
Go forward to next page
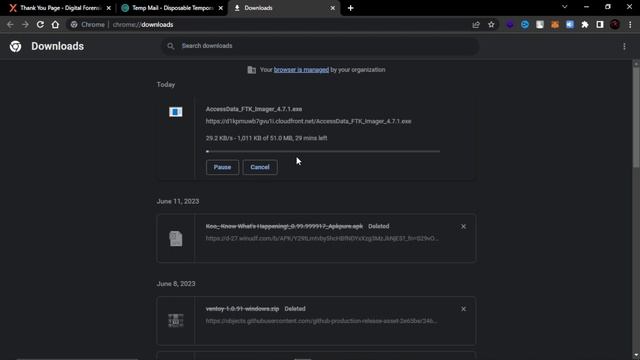point(25,25)
